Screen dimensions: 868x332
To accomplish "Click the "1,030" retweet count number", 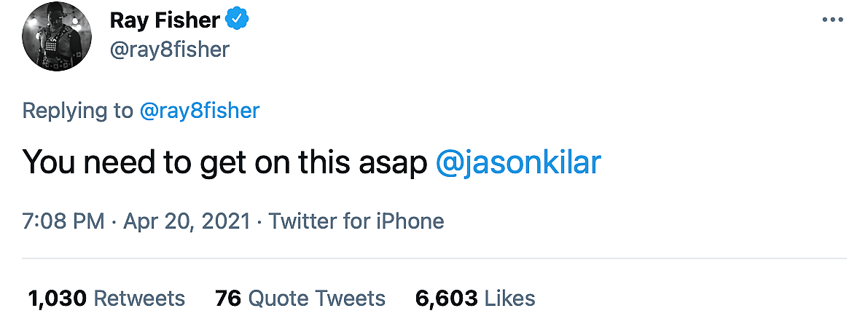I will point(58,298).
